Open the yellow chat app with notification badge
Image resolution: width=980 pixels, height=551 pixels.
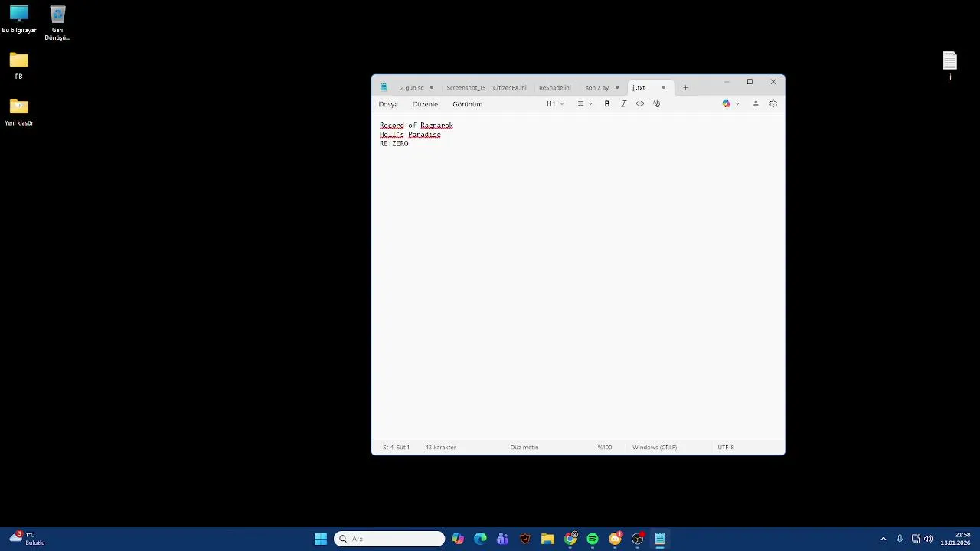coord(615,539)
